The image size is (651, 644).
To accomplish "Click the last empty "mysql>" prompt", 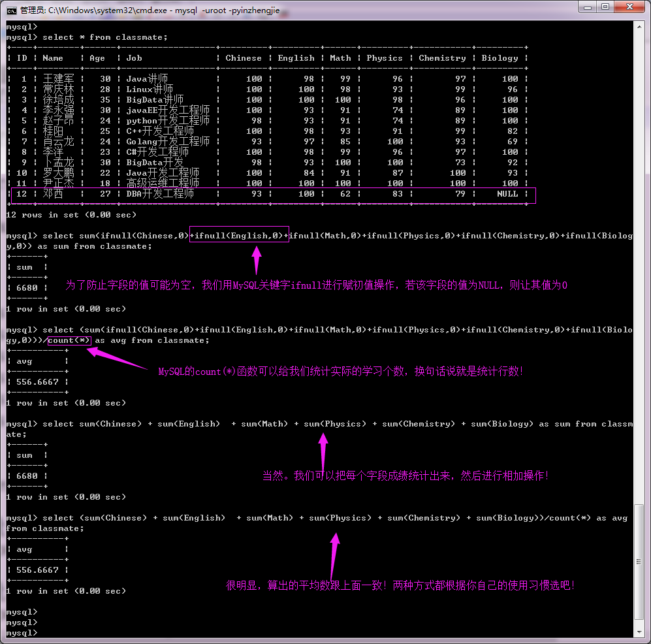I will pyautogui.click(x=22, y=633).
